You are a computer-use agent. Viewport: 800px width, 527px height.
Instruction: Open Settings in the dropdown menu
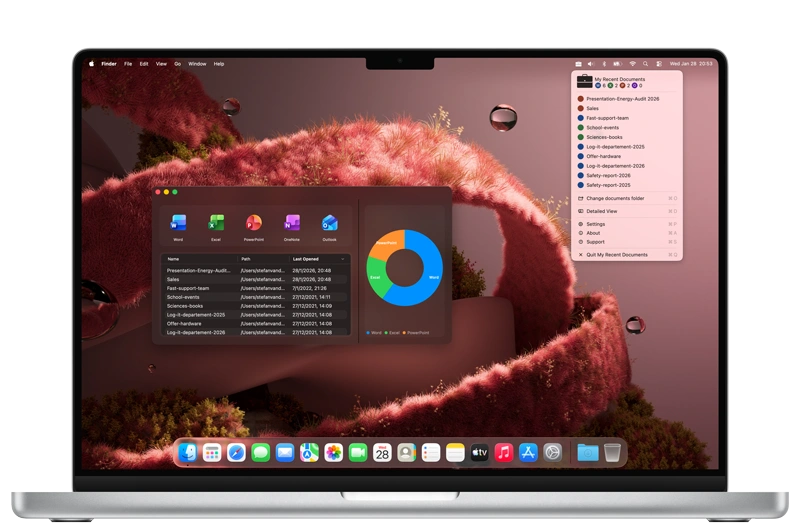tap(596, 224)
